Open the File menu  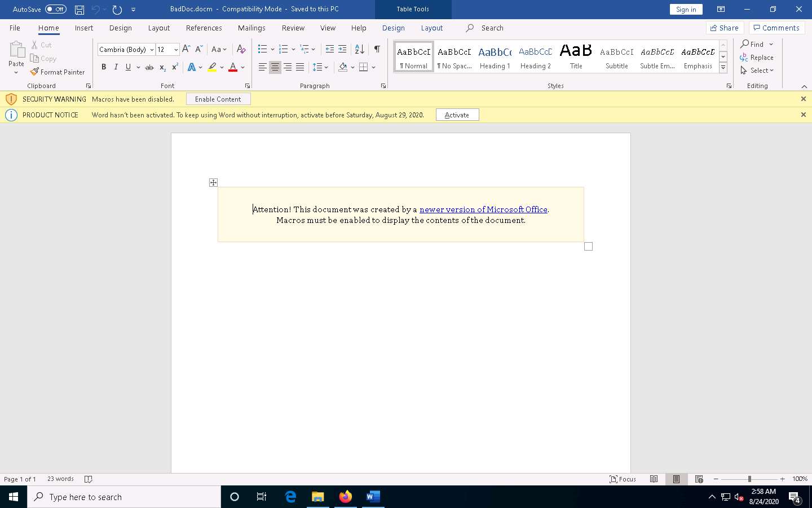(15, 28)
